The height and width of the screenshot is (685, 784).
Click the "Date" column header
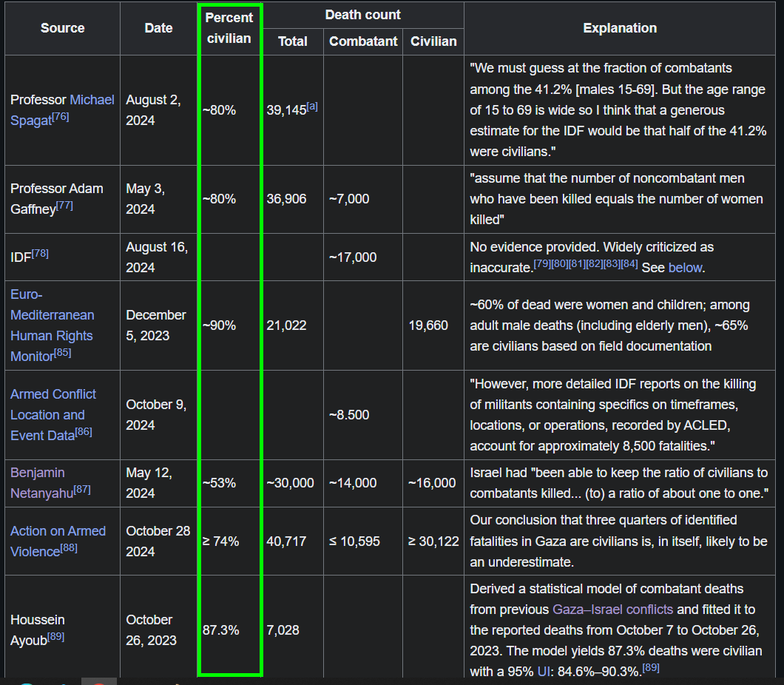(158, 28)
